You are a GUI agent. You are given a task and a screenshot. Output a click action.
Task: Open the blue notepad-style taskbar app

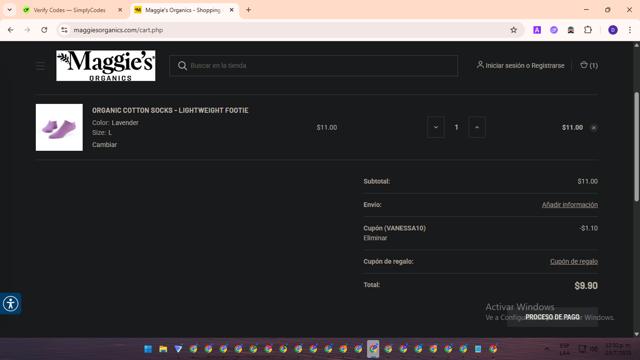478,349
